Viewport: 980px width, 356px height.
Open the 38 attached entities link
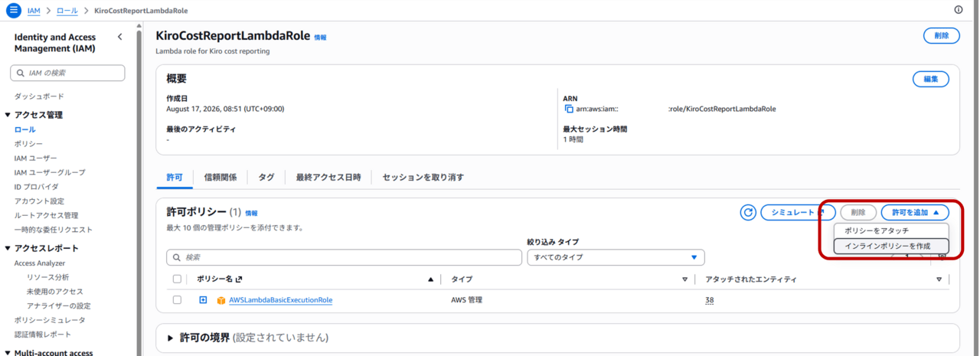pyautogui.click(x=710, y=300)
